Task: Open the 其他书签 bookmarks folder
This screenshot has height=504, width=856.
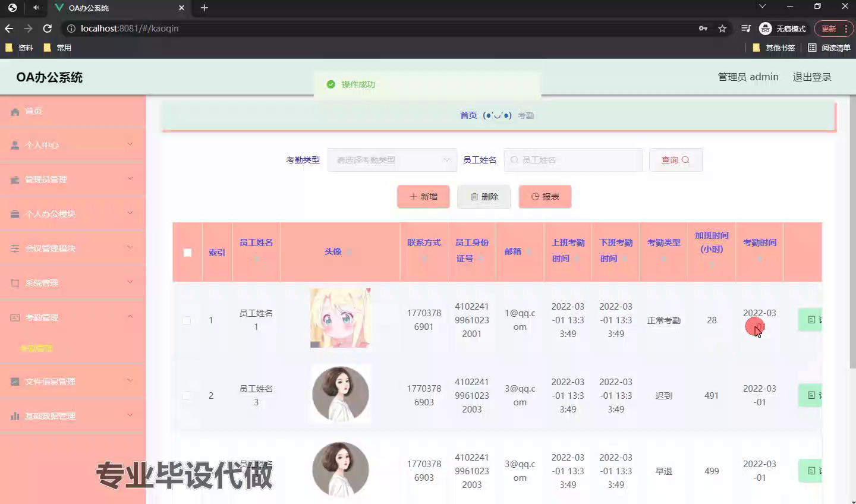Action: [773, 48]
